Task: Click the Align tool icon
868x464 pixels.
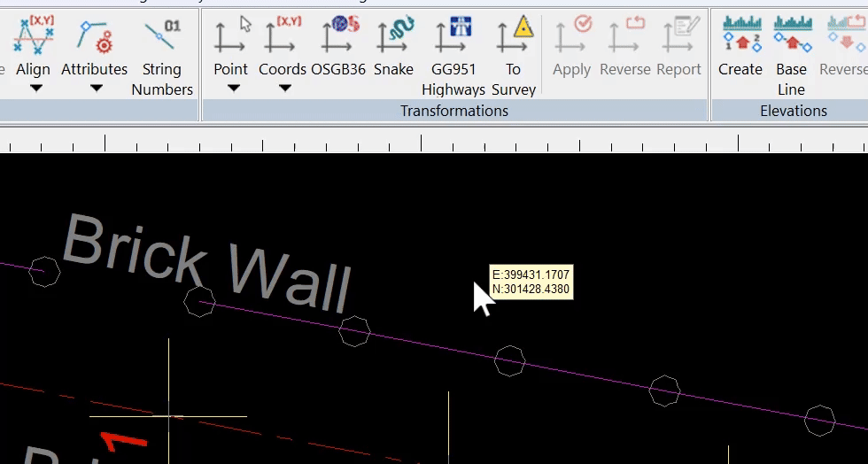Action: 33,37
